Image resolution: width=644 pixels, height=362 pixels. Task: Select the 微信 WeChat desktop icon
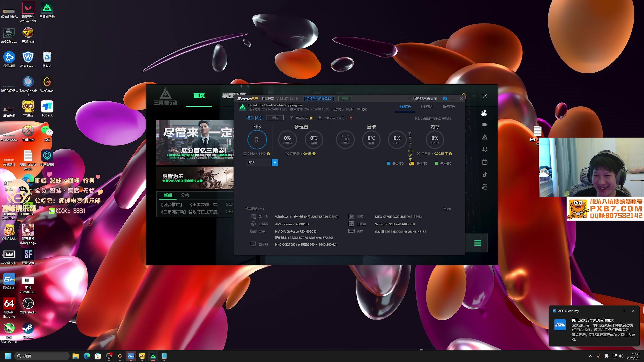point(47,133)
